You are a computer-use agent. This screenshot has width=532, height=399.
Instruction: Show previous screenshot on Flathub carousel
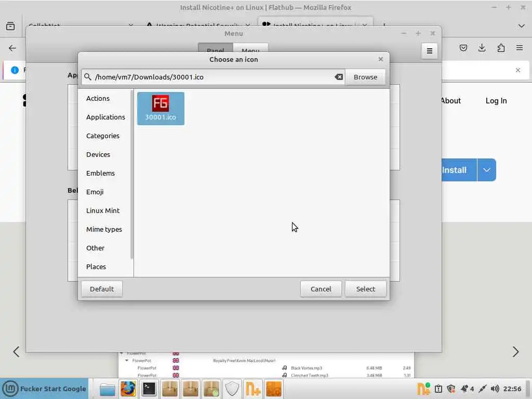point(16,352)
